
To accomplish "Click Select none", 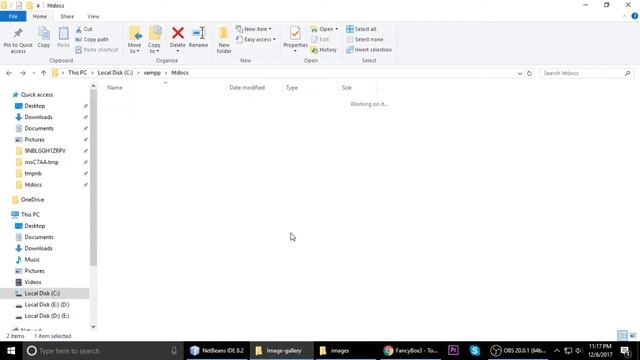I will point(365,39).
